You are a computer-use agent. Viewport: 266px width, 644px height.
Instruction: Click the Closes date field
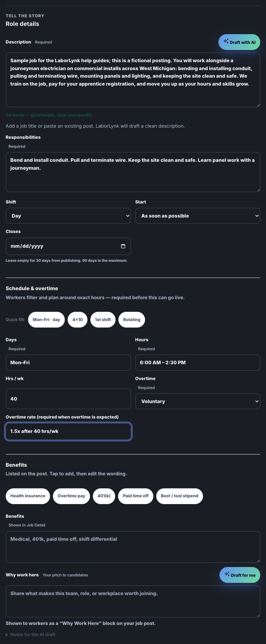click(x=68, y=246)
